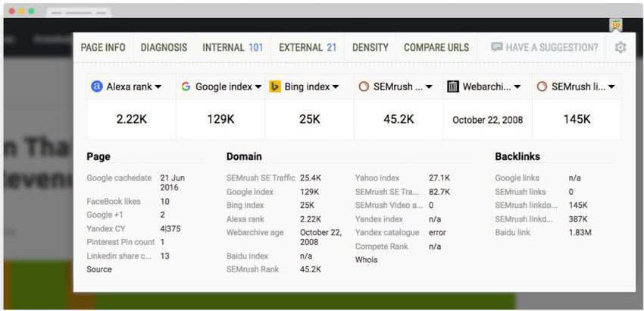Open the Webarchive parameter dropdown

click(x=517, y=87)
